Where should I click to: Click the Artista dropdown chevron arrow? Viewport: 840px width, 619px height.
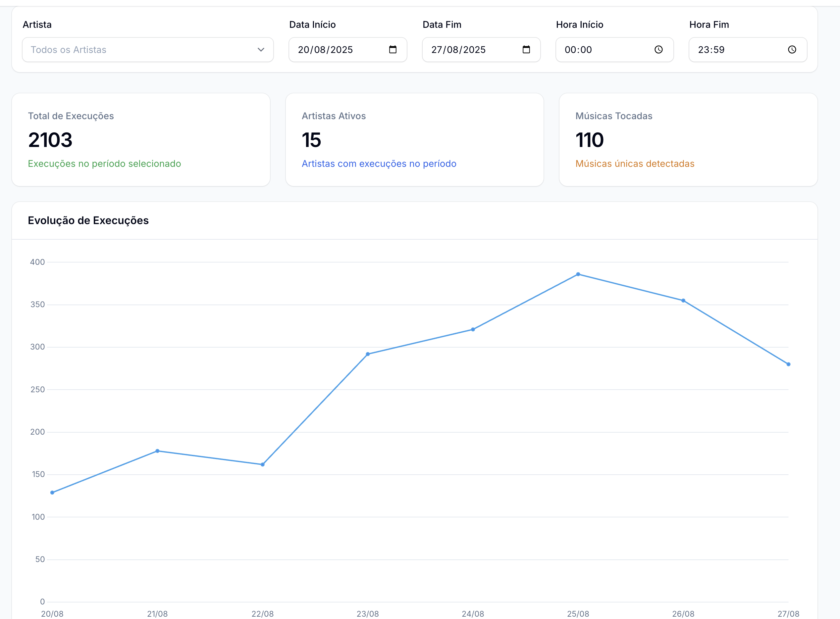261,49
